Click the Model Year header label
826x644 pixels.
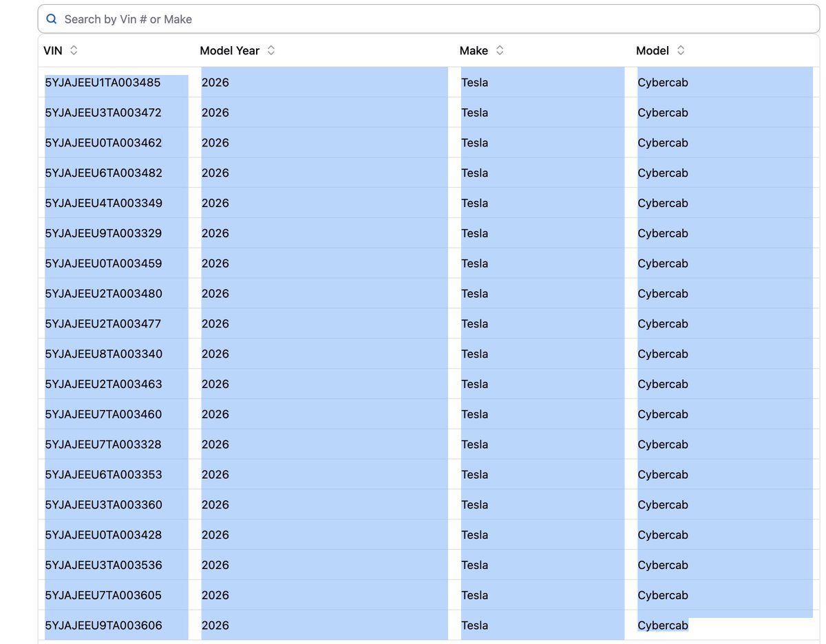230,51
